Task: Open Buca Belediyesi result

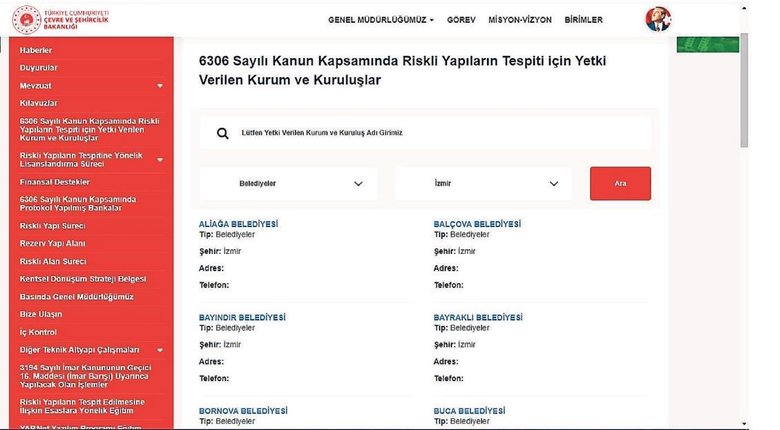Action: click(469, 411)
